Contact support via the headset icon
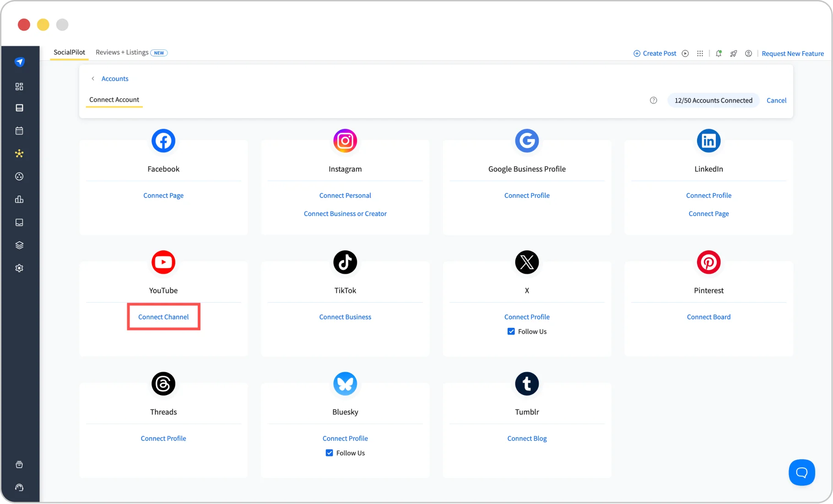Screen dimensions: 833x504 pyautogui.click(x=19, y=488)
